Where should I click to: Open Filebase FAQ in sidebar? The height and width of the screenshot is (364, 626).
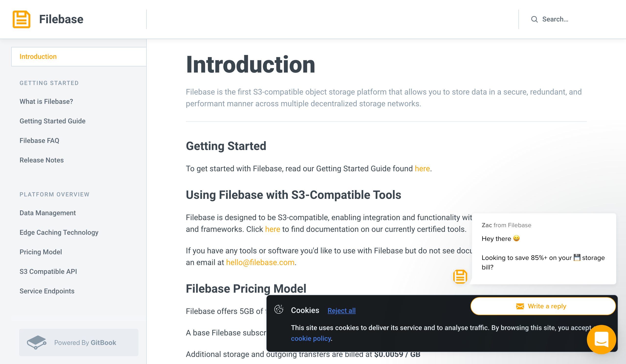pos(39,141)
